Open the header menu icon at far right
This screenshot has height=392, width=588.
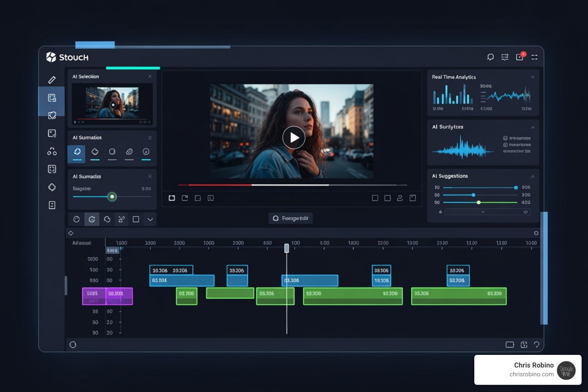point(534,57)
